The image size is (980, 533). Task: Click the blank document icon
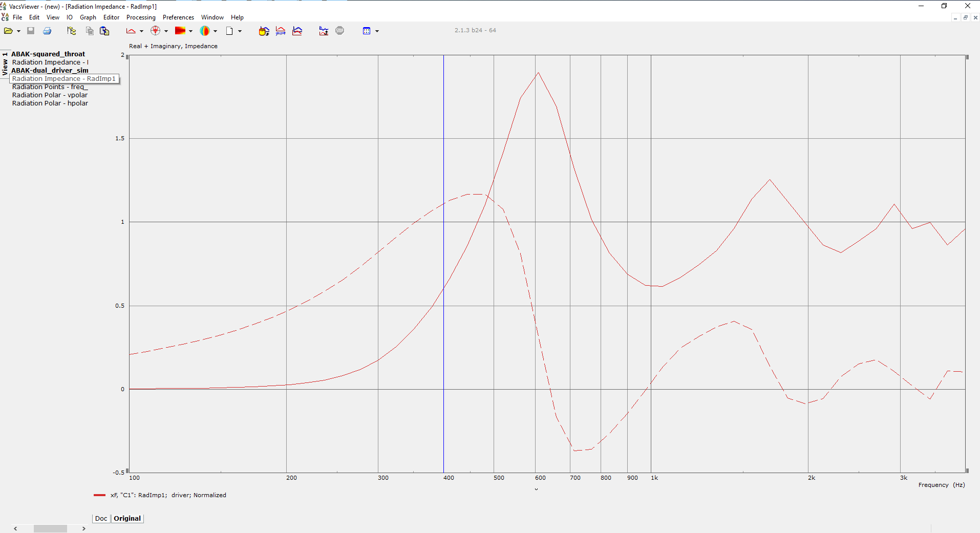pyautogui.click(x=229, y=31)
